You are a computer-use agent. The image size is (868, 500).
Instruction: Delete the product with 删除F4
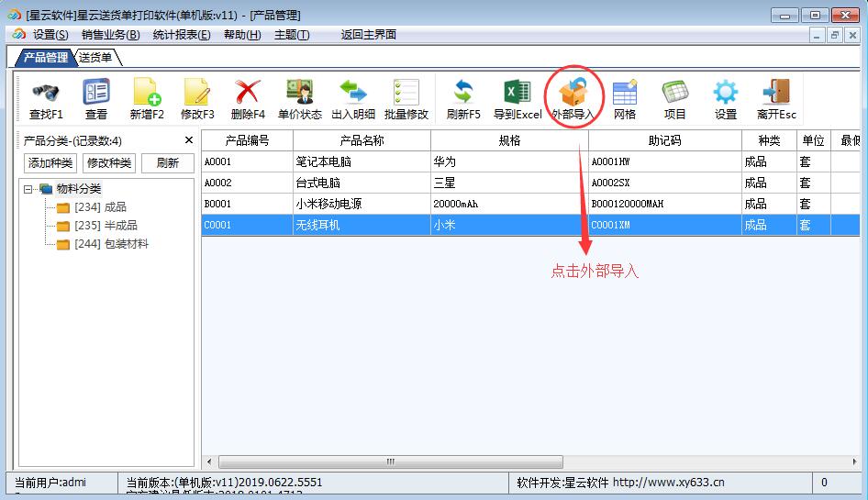point(248,100)
